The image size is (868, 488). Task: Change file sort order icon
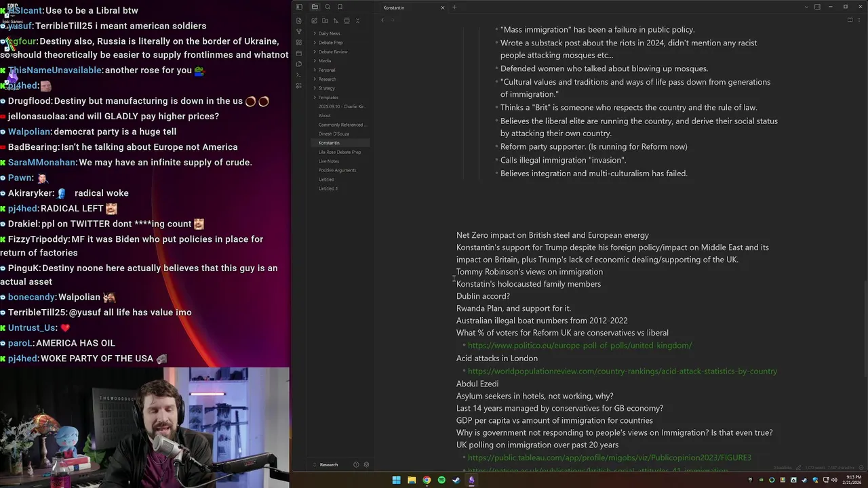[336, 20]
